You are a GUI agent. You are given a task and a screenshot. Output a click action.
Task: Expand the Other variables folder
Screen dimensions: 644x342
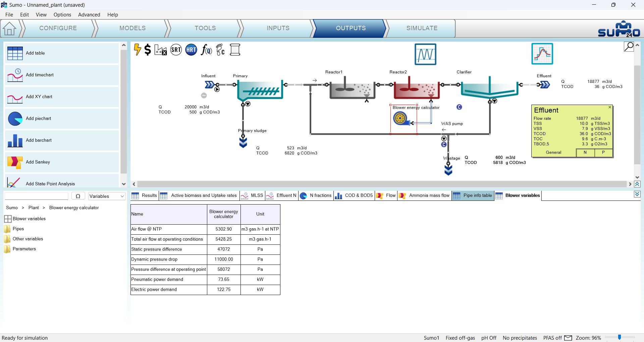(x=7, y=239)
